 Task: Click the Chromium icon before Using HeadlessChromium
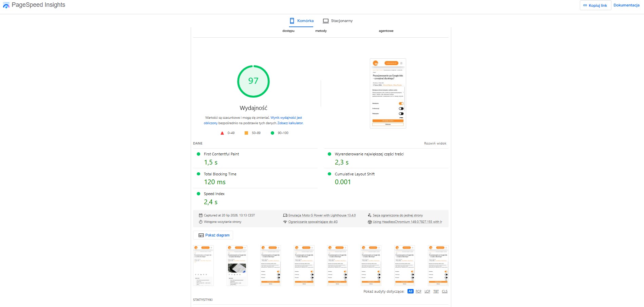tap(370, 222)
